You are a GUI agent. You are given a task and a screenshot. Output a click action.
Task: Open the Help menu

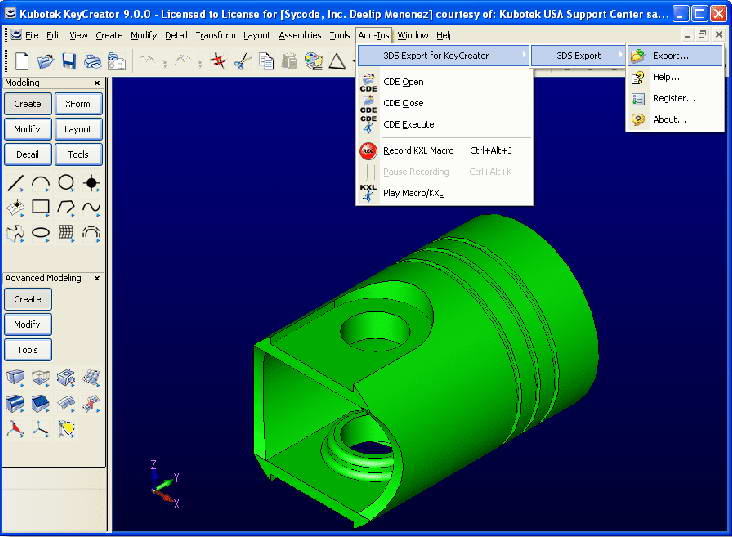tap(443, 35)
